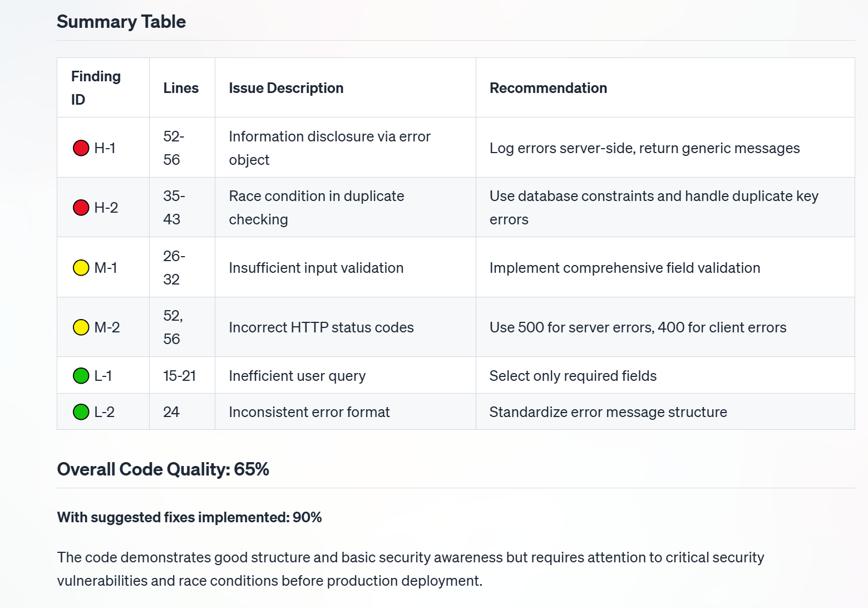Click the green circle icon beside L-2

click(x=81, y=412)
